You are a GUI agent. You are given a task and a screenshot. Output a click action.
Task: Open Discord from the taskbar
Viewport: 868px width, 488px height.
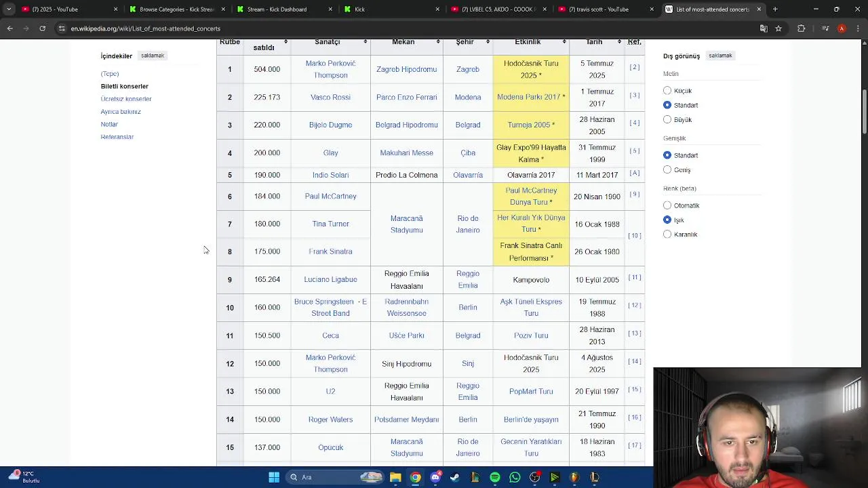[435, 477]
